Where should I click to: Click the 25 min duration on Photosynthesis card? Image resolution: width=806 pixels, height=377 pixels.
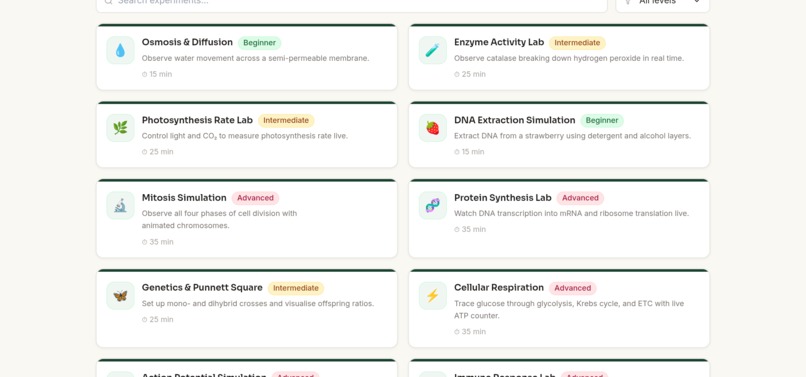click(x=158, y=152)
